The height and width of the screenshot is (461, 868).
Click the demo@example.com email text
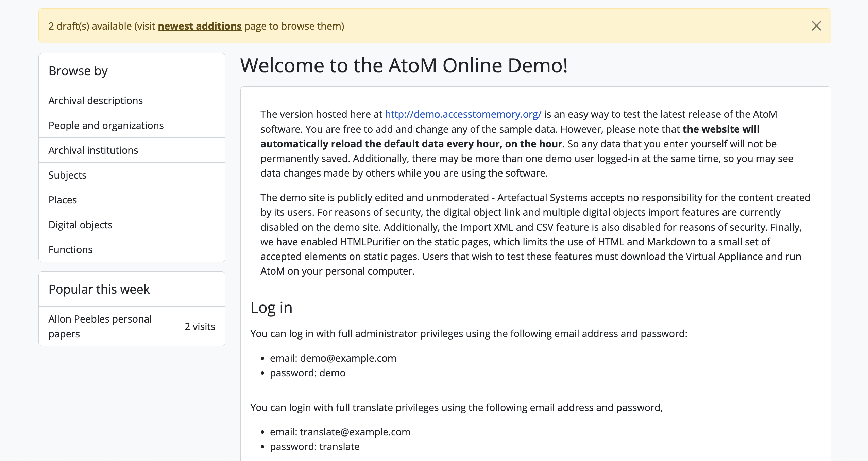[348, 358]
